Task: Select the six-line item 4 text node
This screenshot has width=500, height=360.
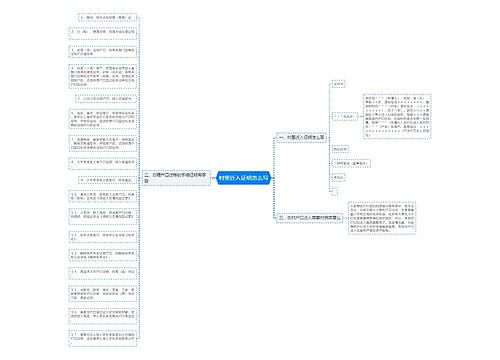Action: (x=103, y=76)
